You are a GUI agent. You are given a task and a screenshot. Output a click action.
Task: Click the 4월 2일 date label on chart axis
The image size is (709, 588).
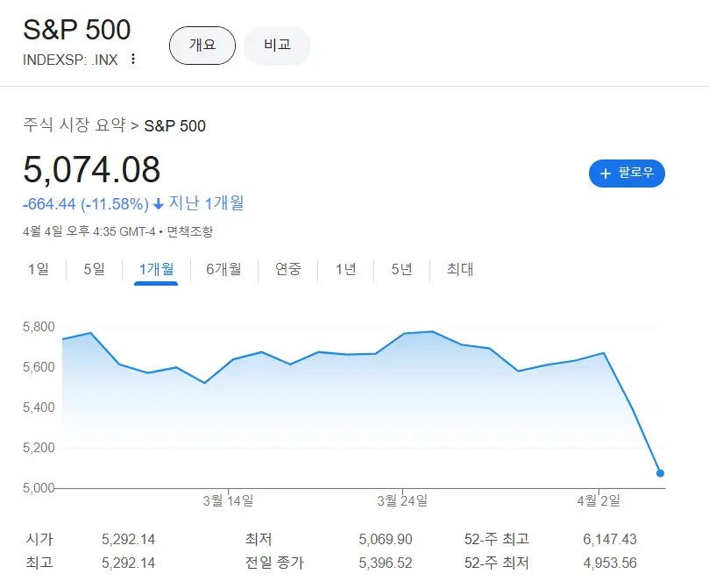click(x=599, y=500)
